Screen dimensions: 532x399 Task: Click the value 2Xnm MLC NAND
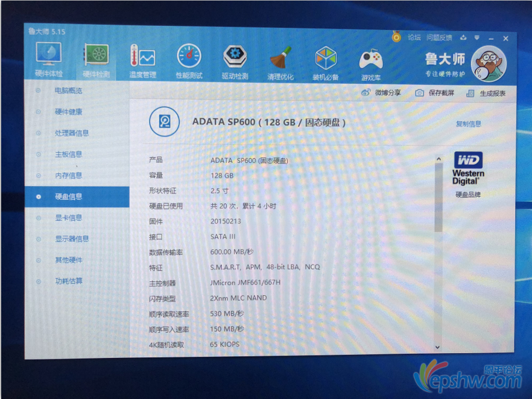click(x=238, y=298)
